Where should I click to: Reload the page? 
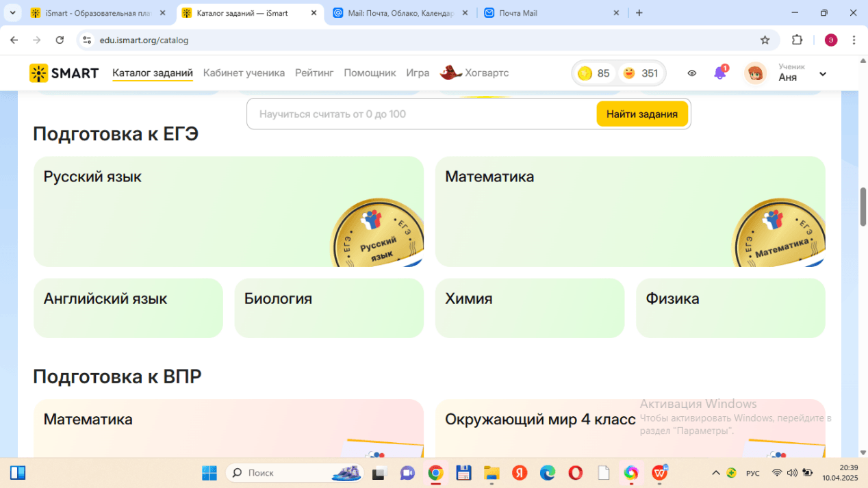(x=60, y=40)
